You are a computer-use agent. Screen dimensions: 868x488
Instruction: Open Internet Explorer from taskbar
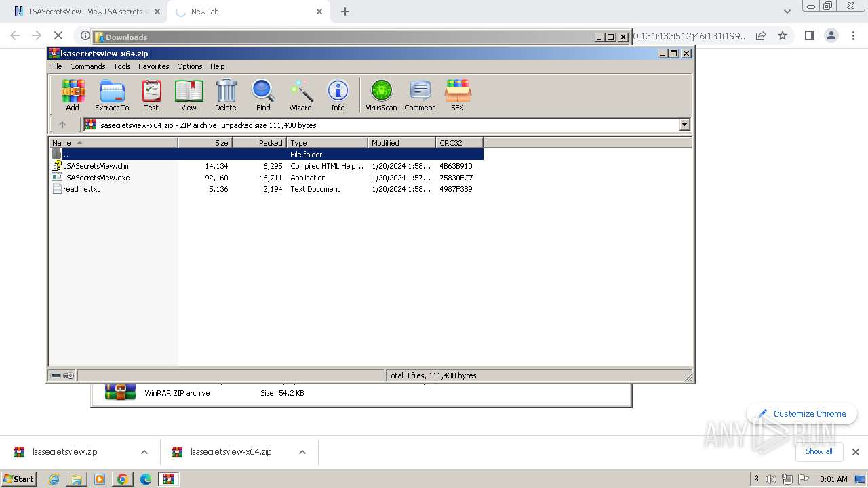click(x=54, y=479)
